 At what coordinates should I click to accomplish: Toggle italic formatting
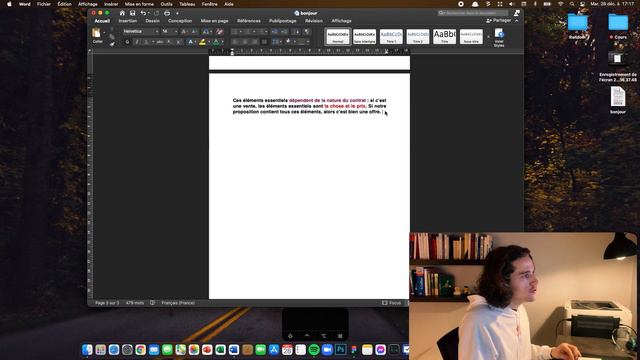point(137,42)
